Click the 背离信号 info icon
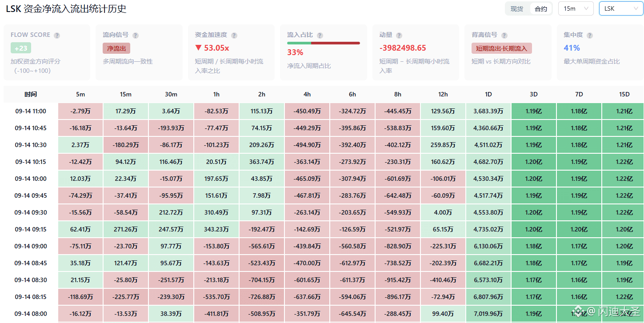Viewport: 644px width, 323px height. pyautogui.click(x=504, y=36)
